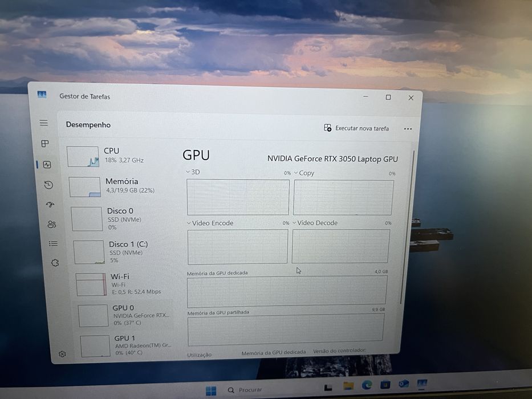Open Task View from the taskbar

[x=328, y=388]
